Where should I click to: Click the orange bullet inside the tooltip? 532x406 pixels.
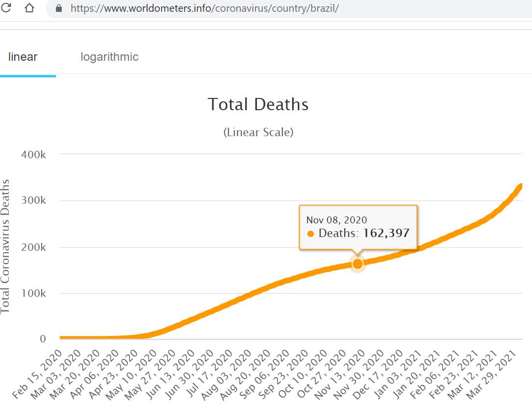coord(310,234)
